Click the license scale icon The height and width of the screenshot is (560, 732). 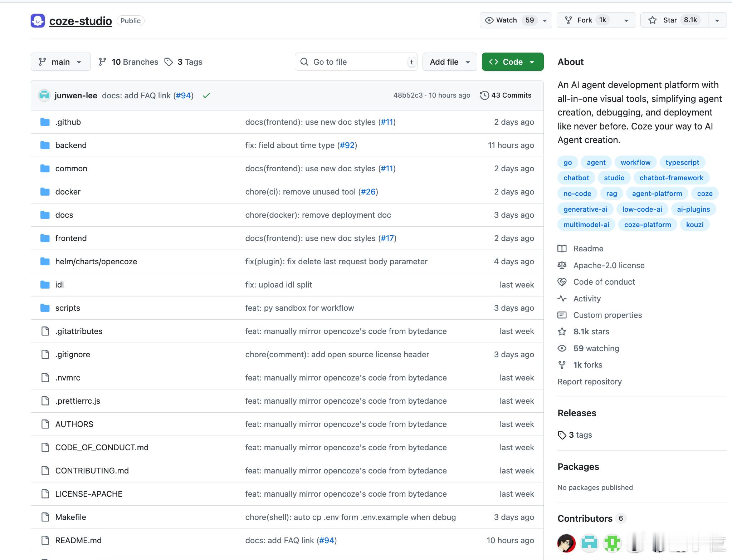[562, 265]
